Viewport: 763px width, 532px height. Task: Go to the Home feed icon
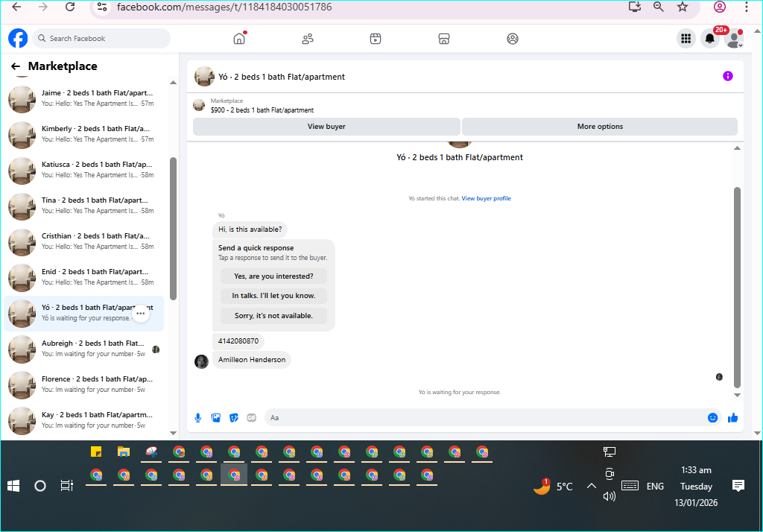click(x=239, y=39)
